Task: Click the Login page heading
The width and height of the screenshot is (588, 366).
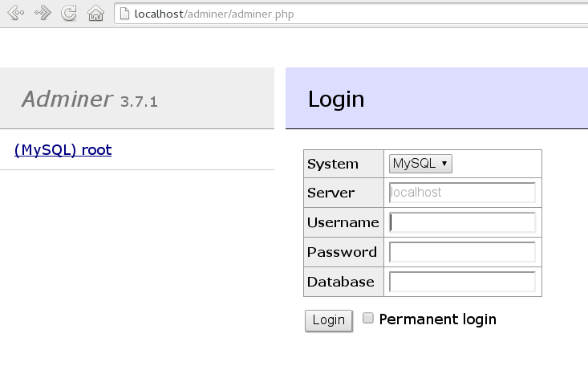Action: click(x=336, y=100)
